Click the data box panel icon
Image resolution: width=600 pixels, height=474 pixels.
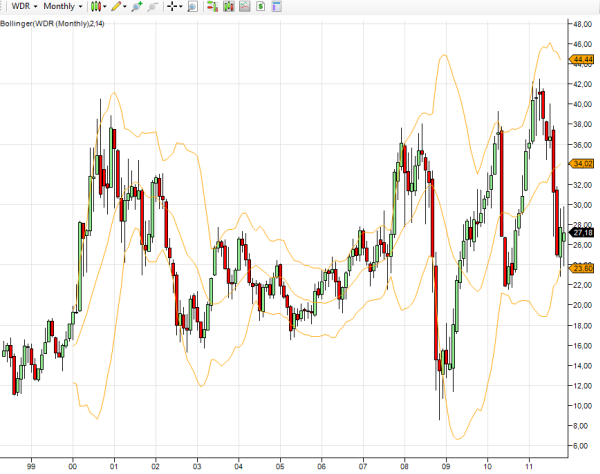(x=276, y=6)
